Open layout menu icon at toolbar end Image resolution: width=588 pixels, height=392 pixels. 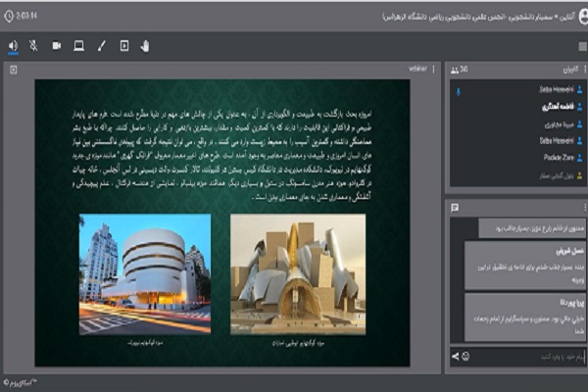(x=583, y=46)
